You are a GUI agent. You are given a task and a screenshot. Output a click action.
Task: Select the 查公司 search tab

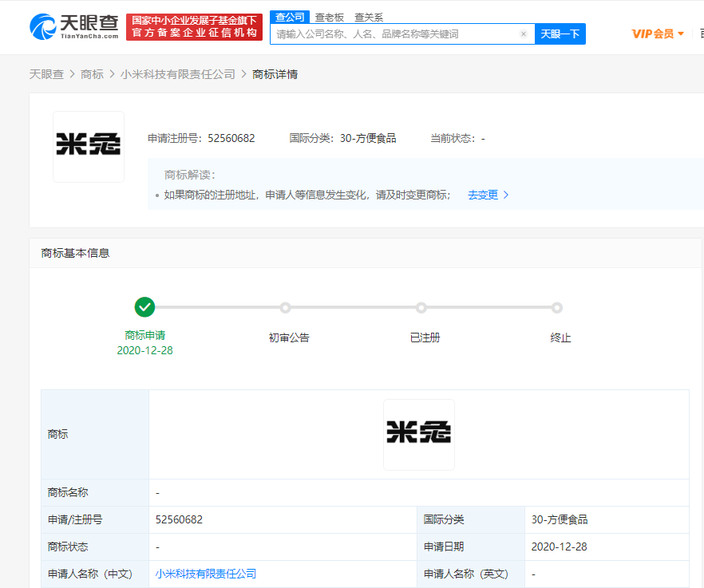289,17
